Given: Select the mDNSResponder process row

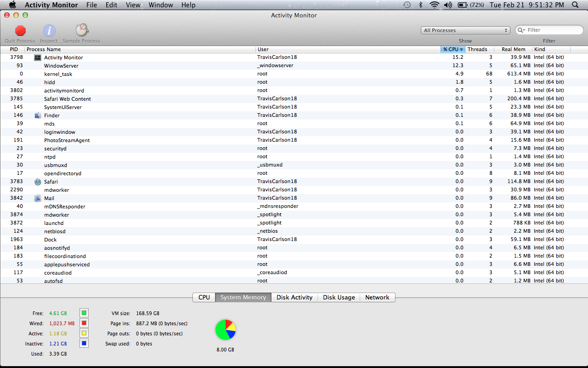Looking at the screenshot, I should click(294, 207).
